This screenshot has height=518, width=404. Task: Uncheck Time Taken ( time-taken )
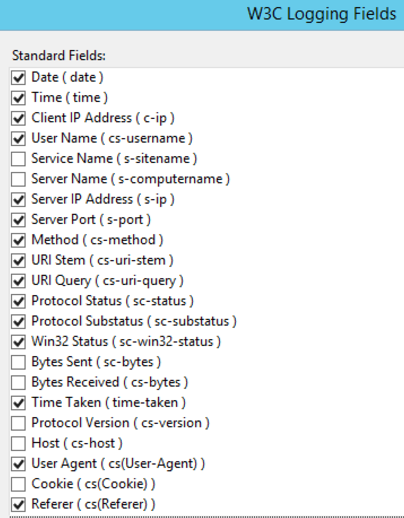(18, 403)
